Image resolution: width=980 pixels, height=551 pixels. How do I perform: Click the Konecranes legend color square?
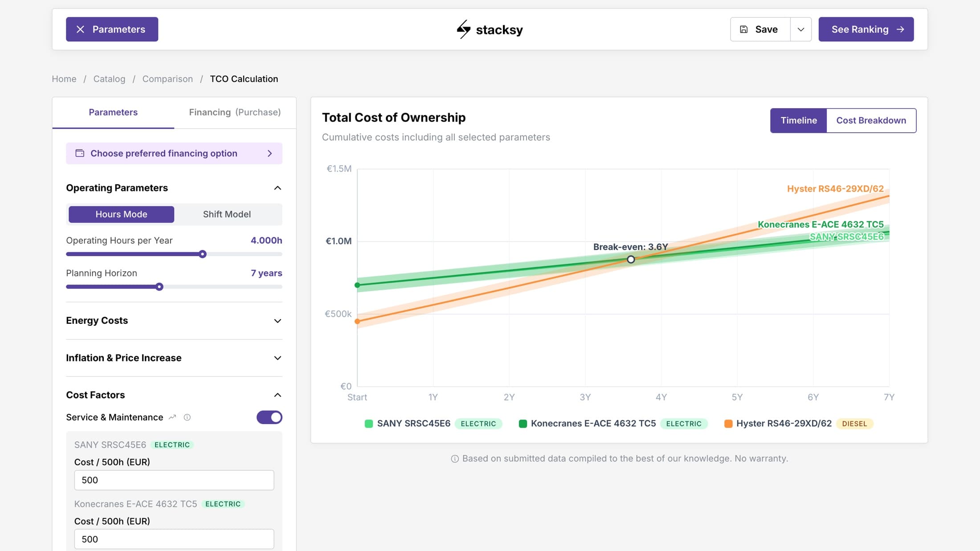pyautogui.click(x=523, y=424)
